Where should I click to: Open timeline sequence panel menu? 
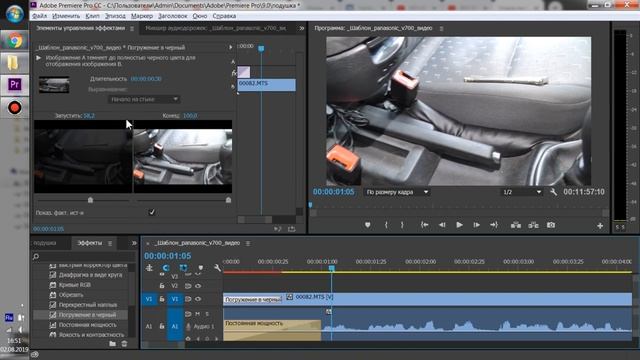248,243
